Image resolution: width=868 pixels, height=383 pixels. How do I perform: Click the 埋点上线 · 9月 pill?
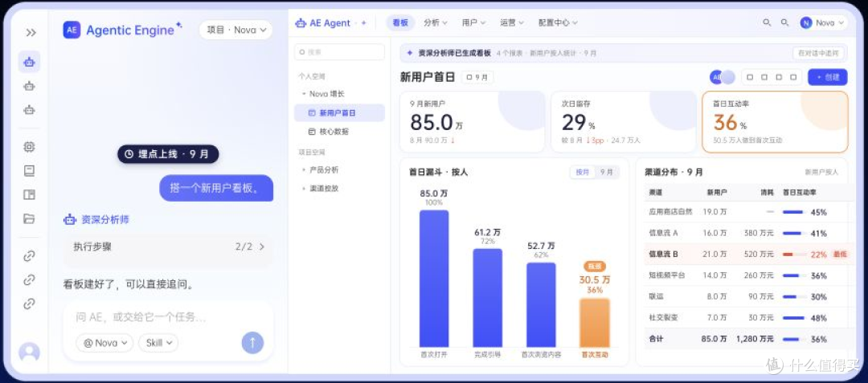click(x=168, y=154)
